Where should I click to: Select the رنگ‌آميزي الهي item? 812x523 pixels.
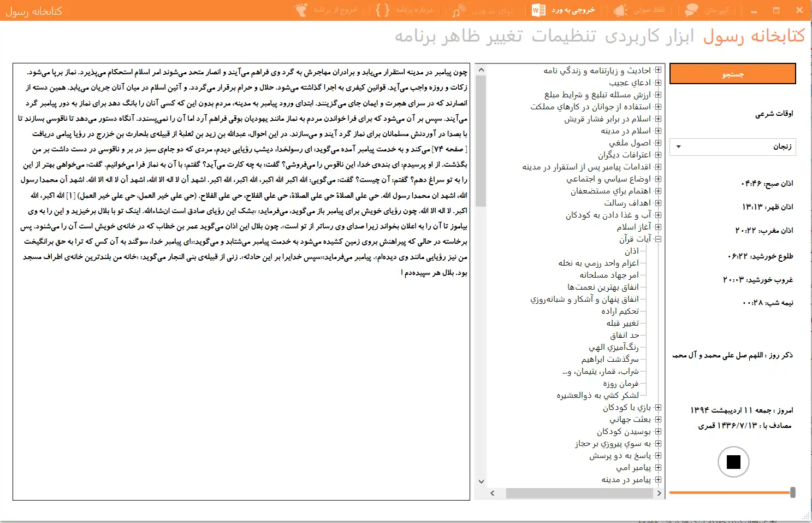point(614,347)
